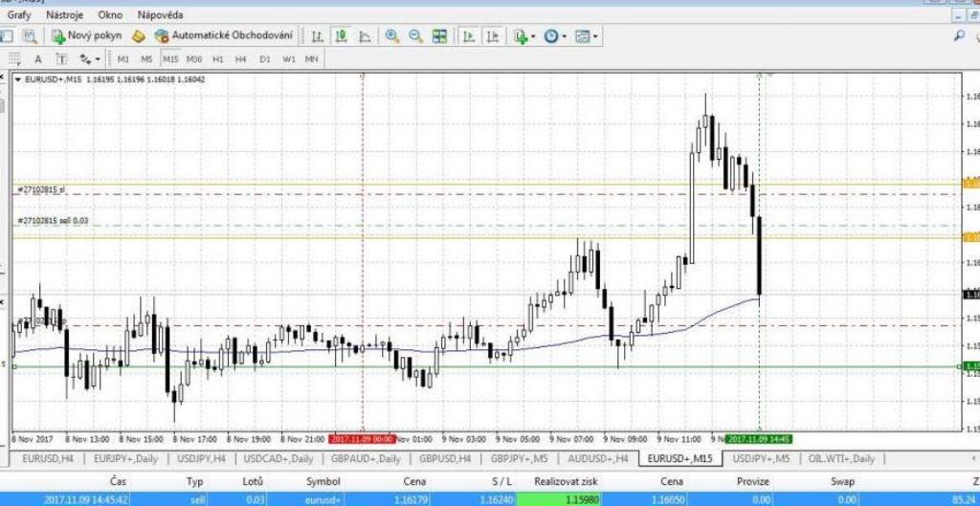Toggle chart shift from right edge
980x506 pixels.
click(x=493, y=36)
